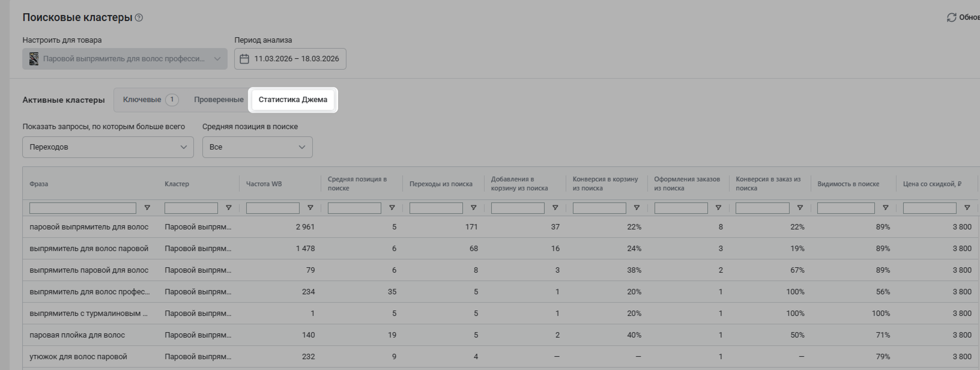
Task: Click filter icon for Переходы из поиска
Action: tap(474, 208)
